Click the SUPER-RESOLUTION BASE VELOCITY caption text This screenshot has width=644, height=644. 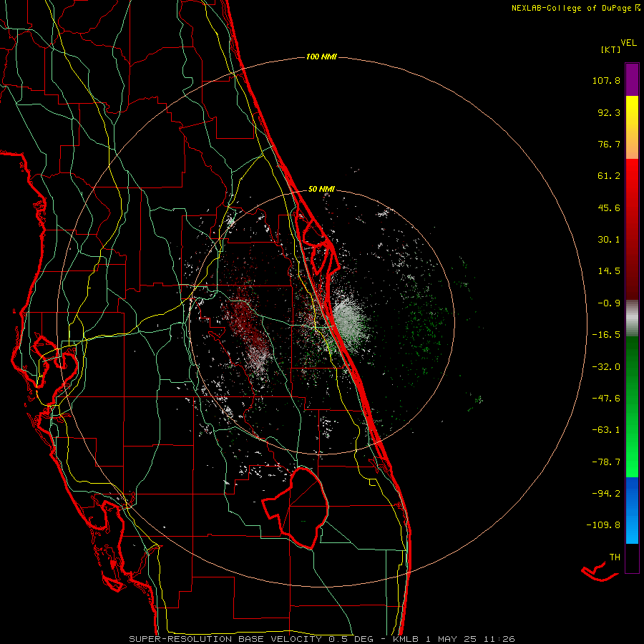coord(225,639)
